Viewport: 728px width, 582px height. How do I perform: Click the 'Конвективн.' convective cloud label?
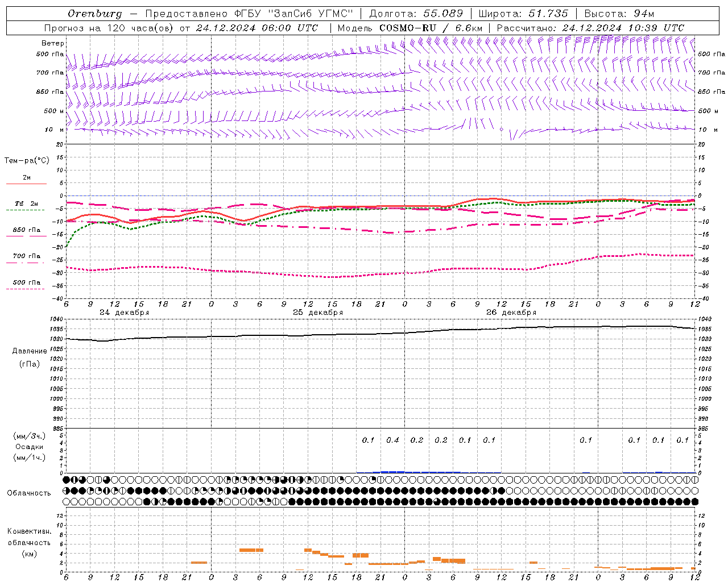(30, 531)
